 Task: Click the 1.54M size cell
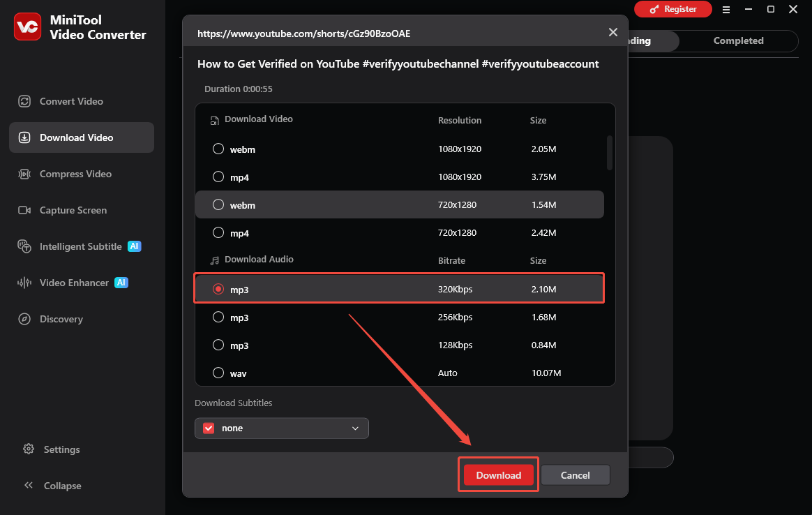click(543, 205)
